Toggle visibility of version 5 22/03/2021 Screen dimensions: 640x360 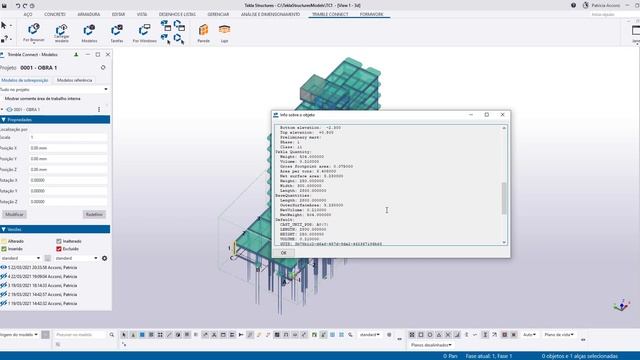click(4, 267)
